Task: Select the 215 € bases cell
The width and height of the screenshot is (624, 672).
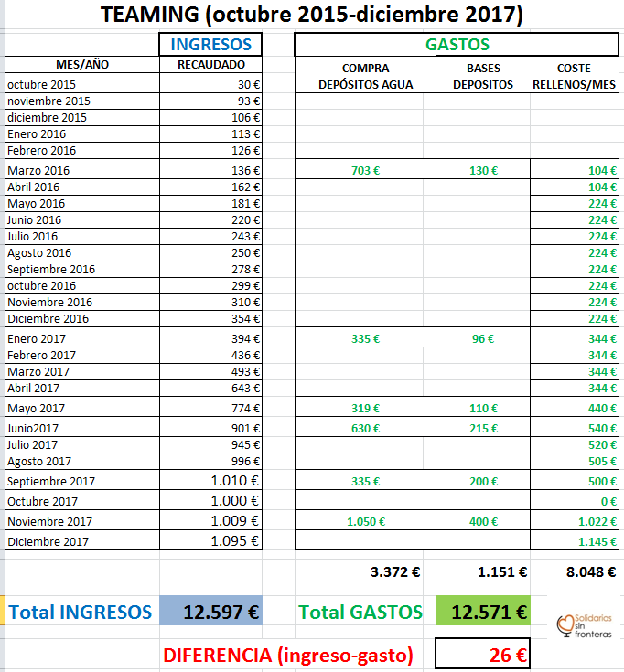Action: coord(483,428)
